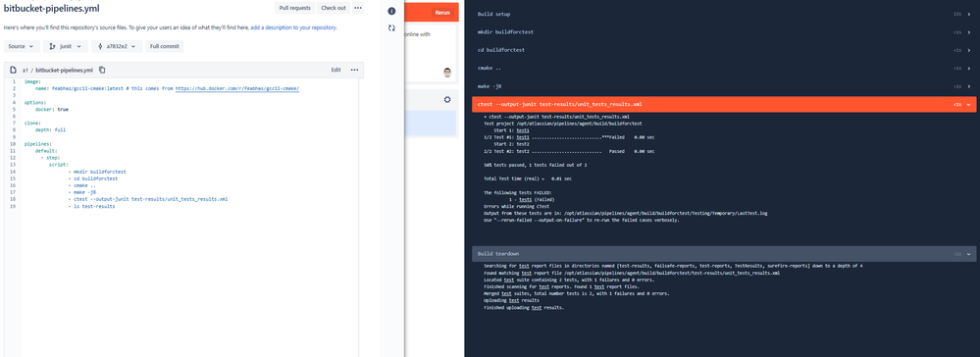Expand the cmake .. step
Image resolution: width=980 pixels, height=357 pixels.
point(723,68)
